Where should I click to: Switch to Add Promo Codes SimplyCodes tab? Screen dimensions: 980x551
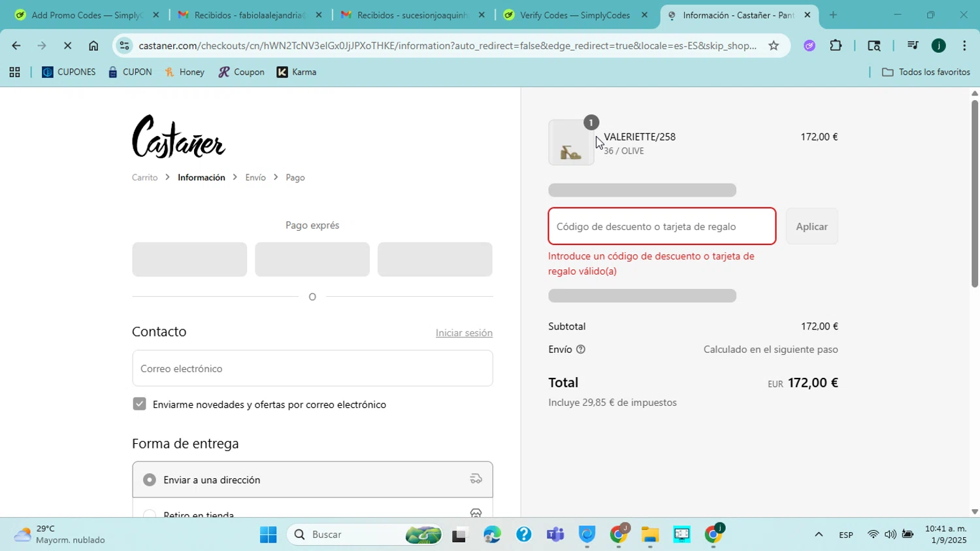(x=87, y=15)
